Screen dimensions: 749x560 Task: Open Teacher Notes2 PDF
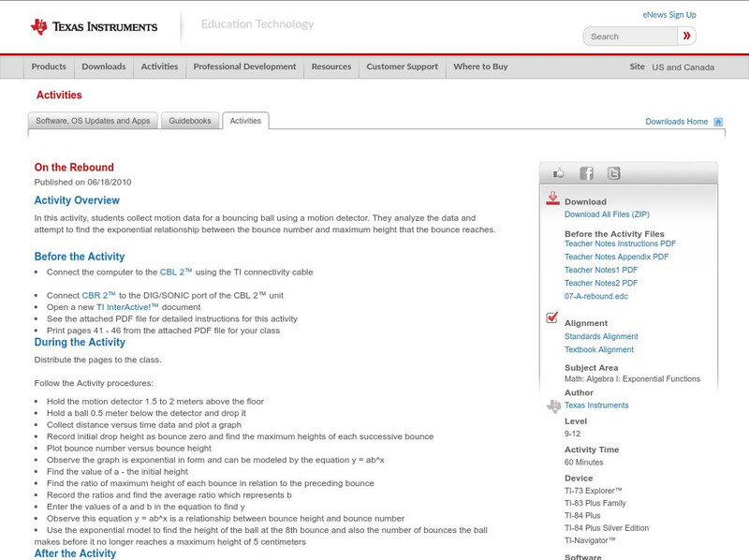(x=601, y=284)
